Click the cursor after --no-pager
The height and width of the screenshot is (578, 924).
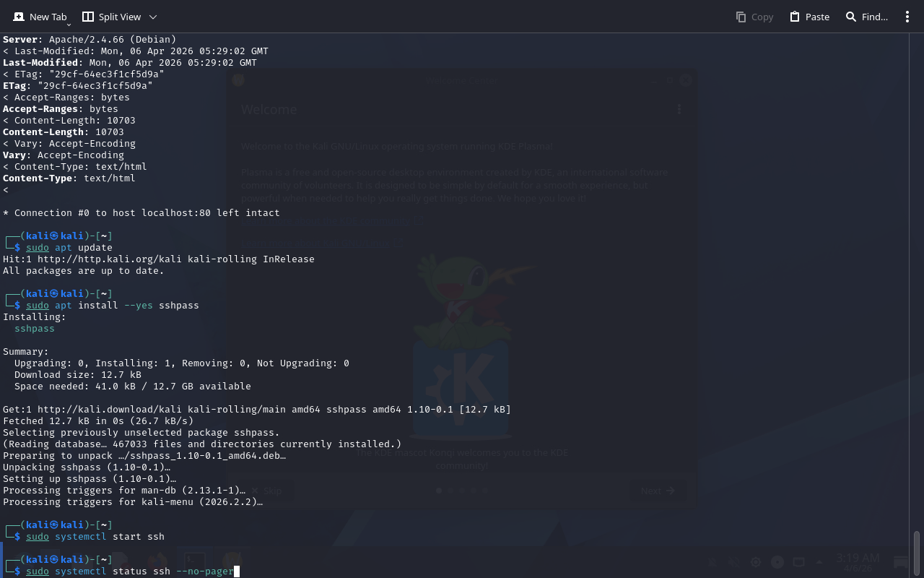(237, 571)
